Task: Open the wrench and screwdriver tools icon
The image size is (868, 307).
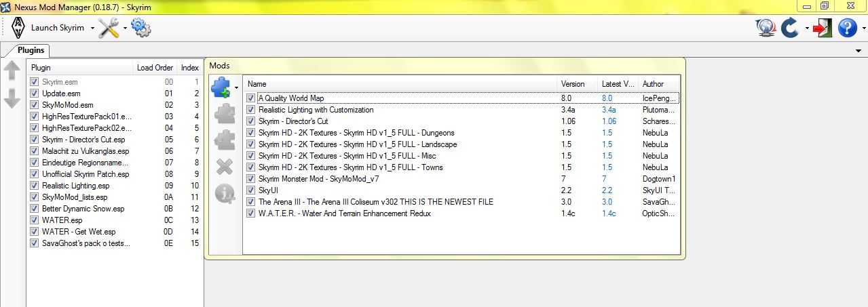Action: coord(109,28)
